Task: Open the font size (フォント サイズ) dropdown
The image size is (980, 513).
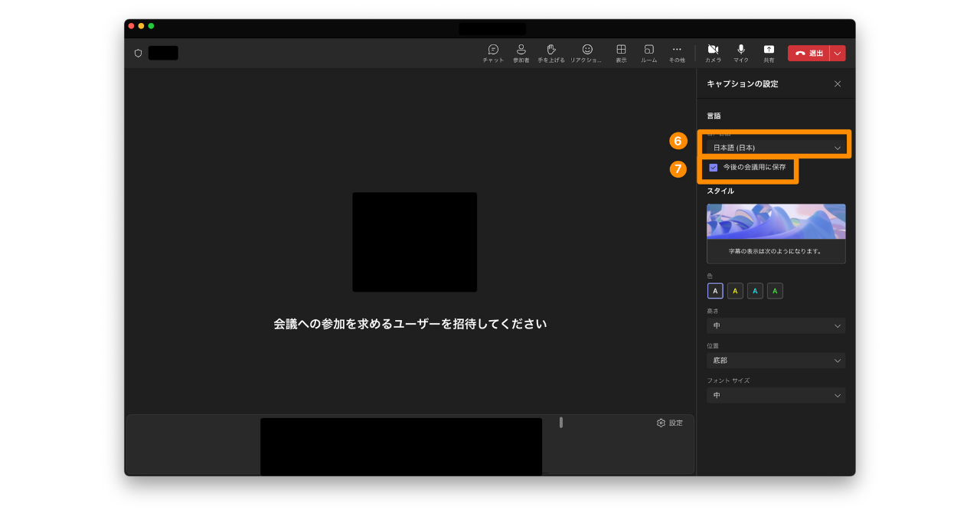Action: [x=776, y=395]
